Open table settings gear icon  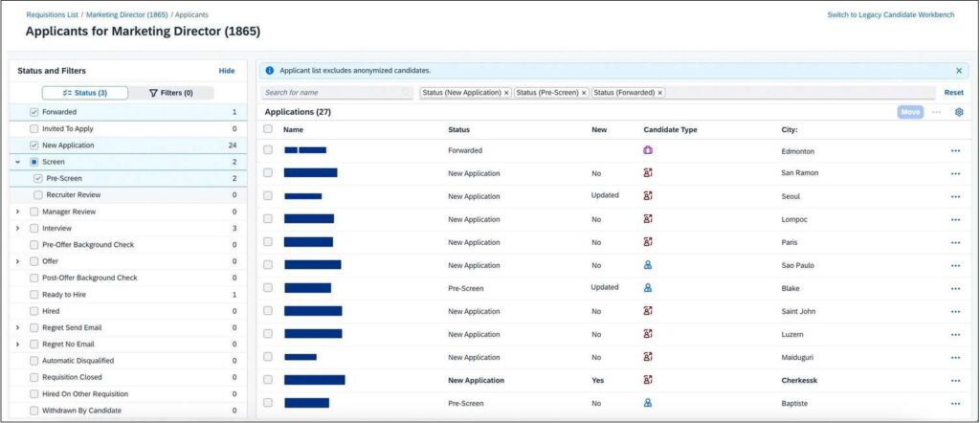click(959, 112)
